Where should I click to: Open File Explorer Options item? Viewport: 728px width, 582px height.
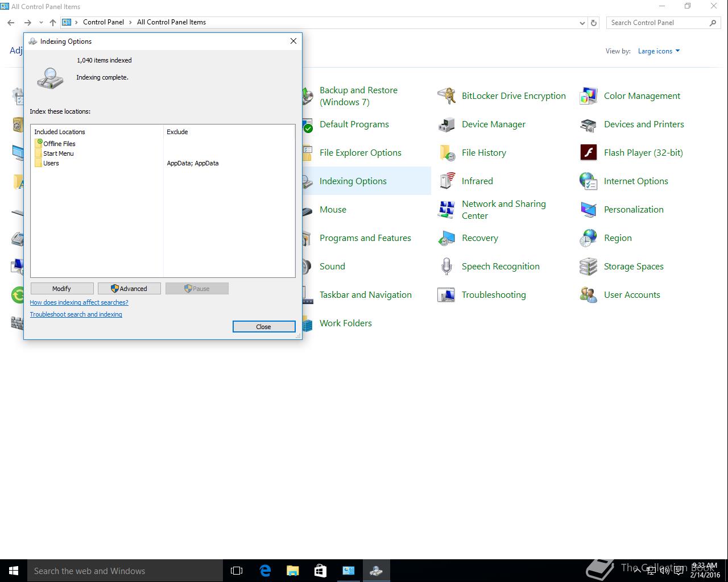[361, 153]
